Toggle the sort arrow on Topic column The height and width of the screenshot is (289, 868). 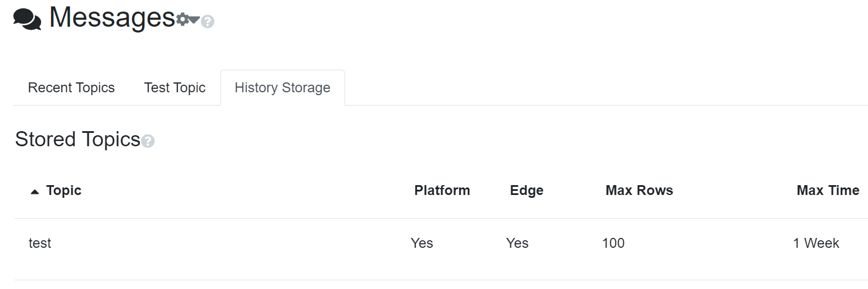tap(35, 192)
